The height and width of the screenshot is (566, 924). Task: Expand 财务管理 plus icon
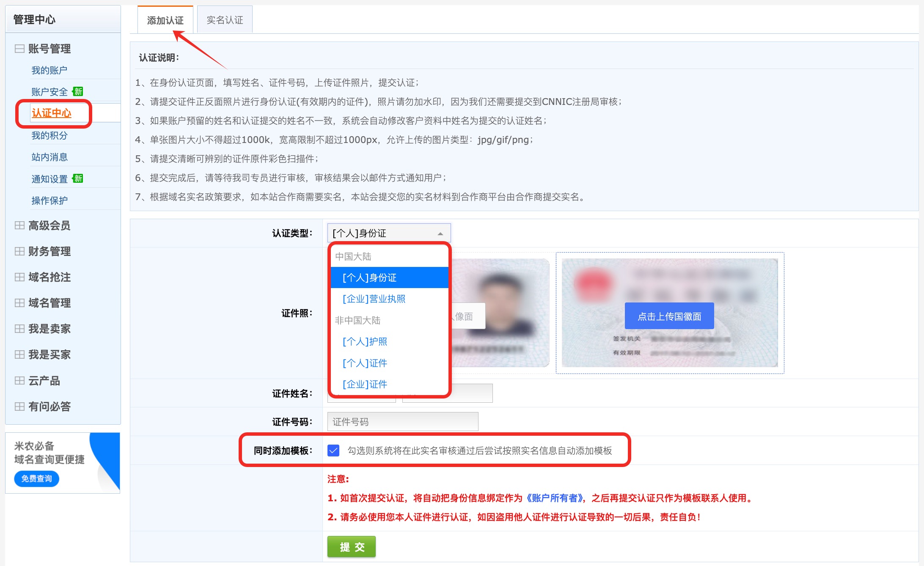19,251
